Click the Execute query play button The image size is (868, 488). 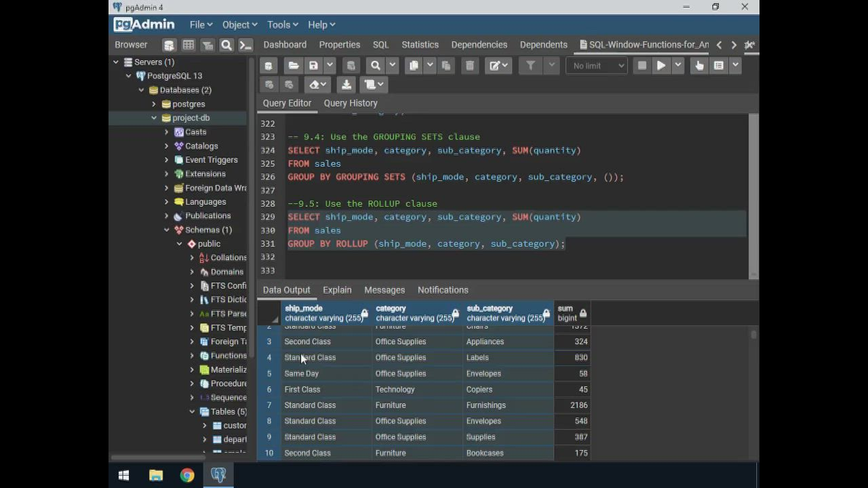click(661, 66)
